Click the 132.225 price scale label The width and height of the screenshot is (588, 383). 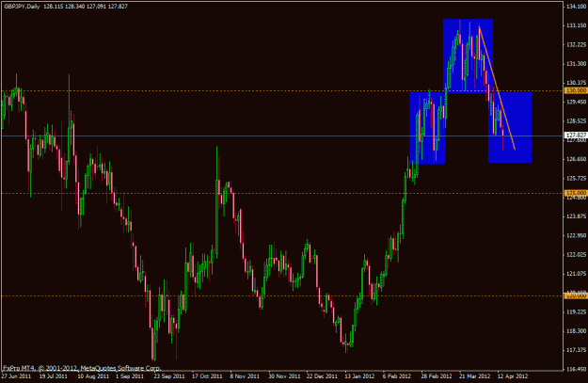tap(577, 44)
